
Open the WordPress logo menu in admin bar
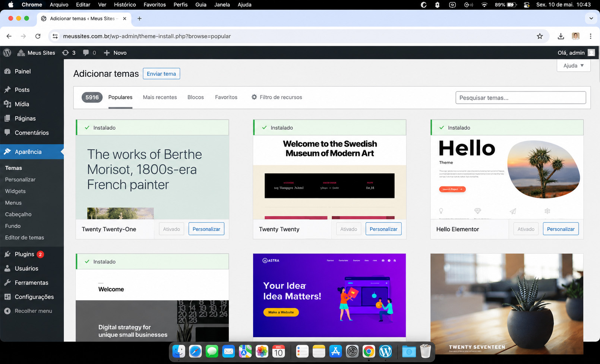[7, 53]
